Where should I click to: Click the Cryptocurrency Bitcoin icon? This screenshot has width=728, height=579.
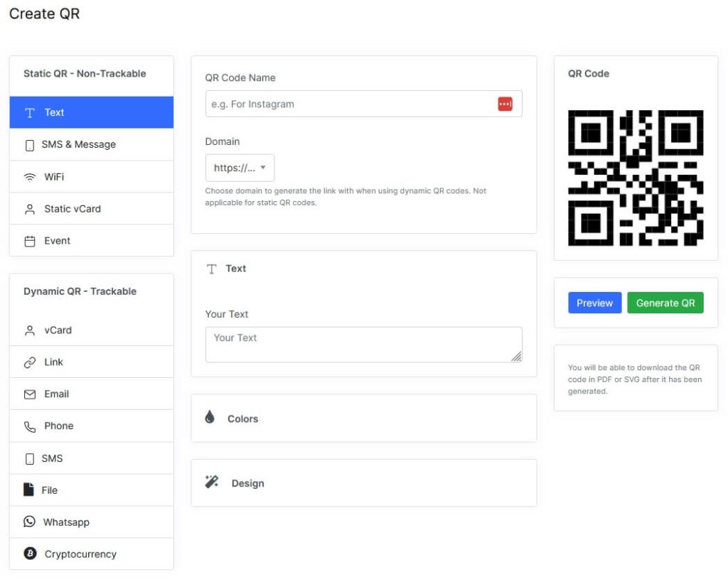(x=29, y=553)
